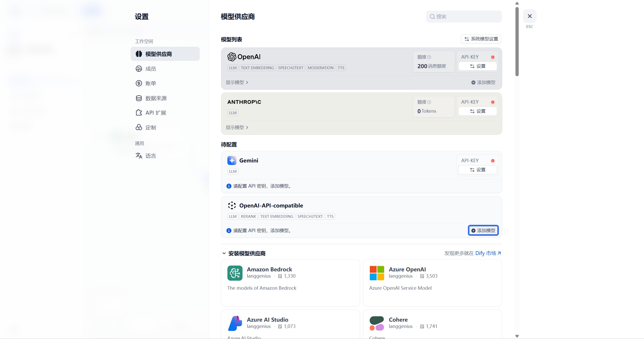
Task: Click the Gemini provider icon
Action: [x=232, y=160]
